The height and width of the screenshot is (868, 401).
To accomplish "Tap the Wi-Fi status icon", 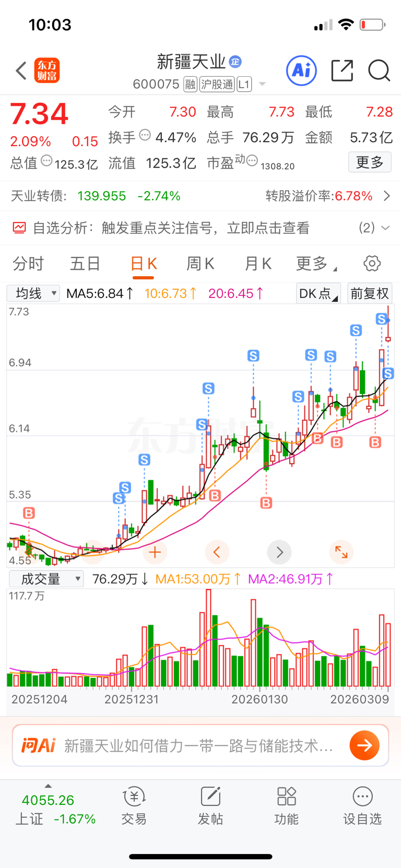I will pos(346,25).
